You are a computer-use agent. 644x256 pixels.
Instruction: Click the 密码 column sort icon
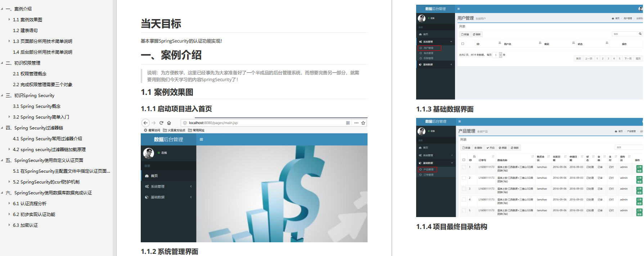coord(573,43)
